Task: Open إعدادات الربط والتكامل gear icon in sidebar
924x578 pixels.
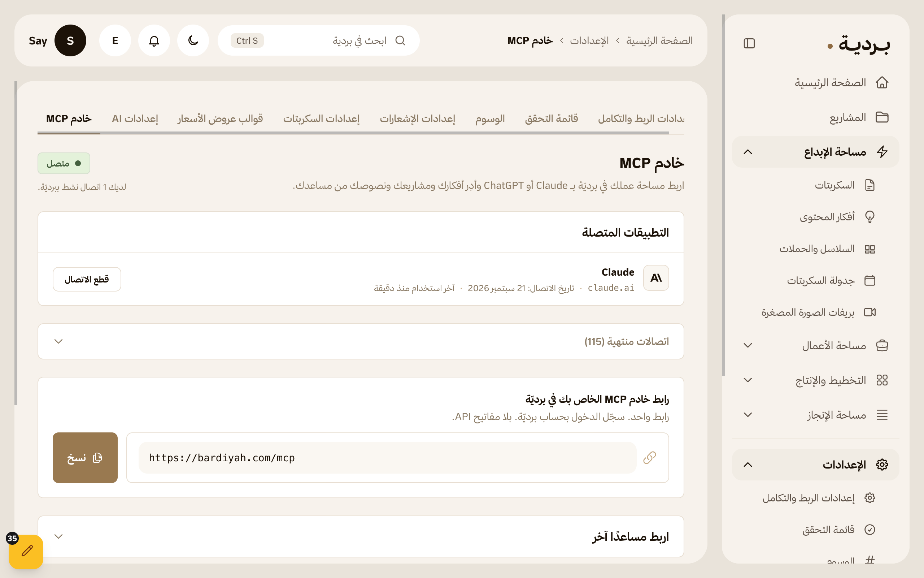Action: tap(870, 497)
